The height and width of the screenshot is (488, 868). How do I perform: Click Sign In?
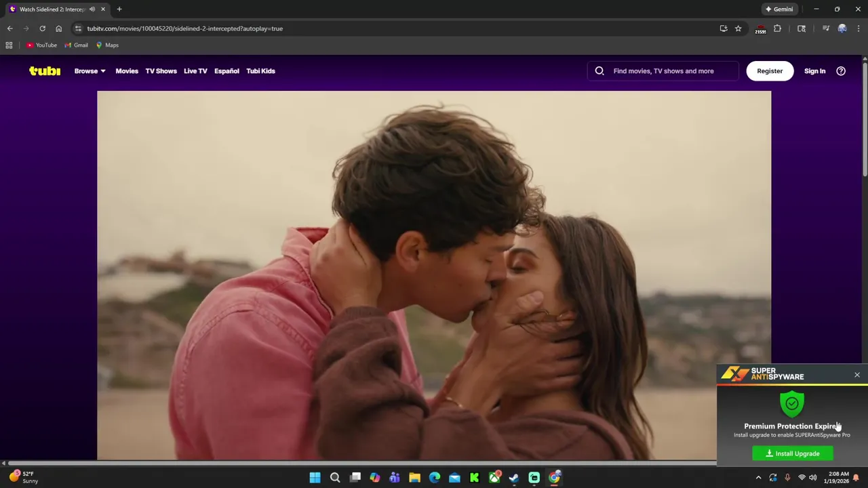(814, 71)
